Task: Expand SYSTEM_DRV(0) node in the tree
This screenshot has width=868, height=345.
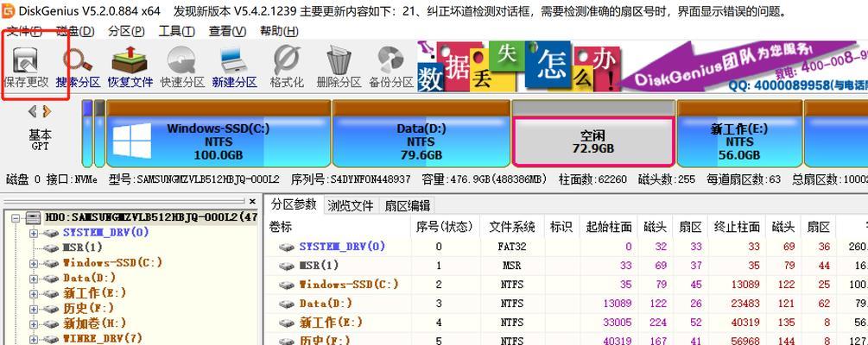Action: click(x=34, y=234)
